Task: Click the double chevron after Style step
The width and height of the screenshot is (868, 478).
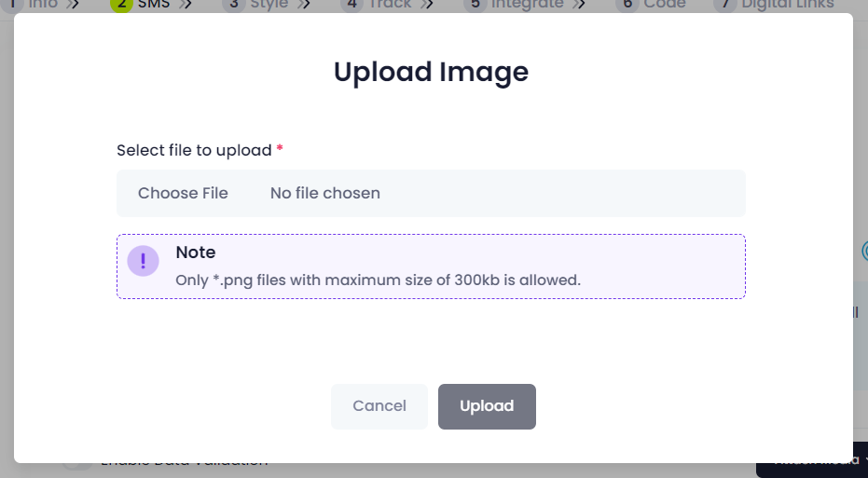Action: pyautogui.click(x=303, y=5)
